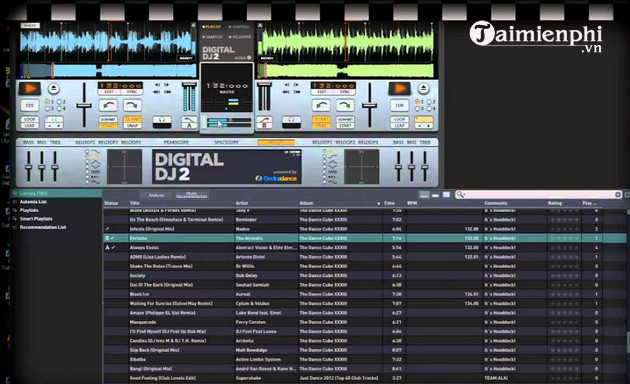Click SYNC under left deck BPM display
This screenshot has width=630, height=384.
pyautogui.click(x=132, y=92)
